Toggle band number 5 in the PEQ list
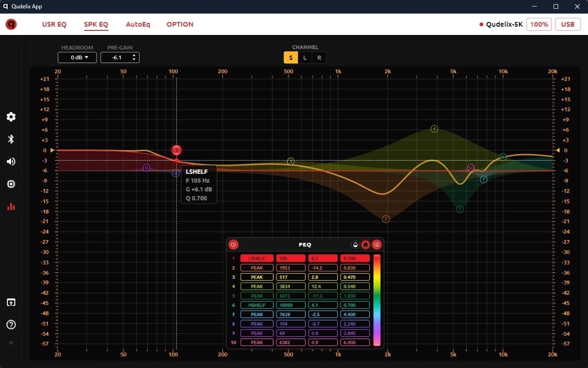The height and width of the screenshot is (368, 588). [233, 296]
